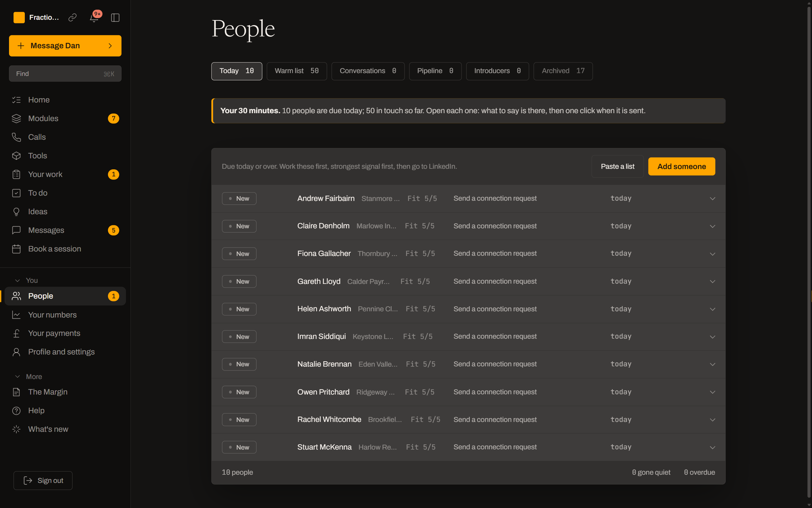
Task: Click Natalie Brennan's connection request text
Action: point(495,364)
